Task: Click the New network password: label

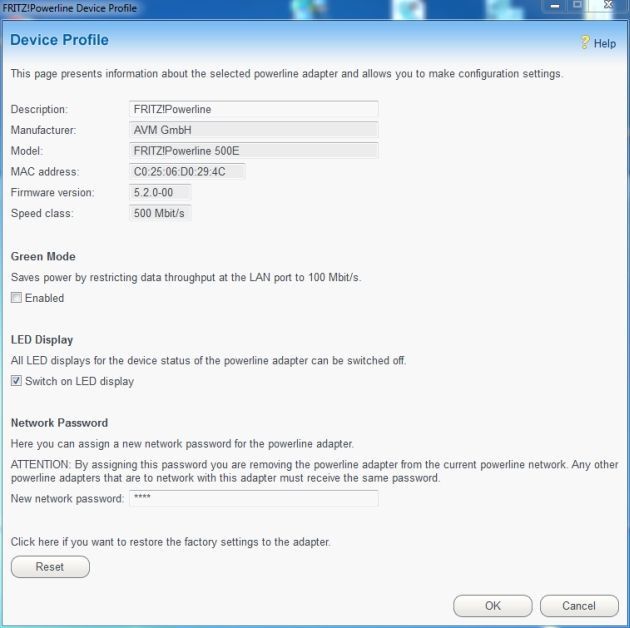Action: (68, 499)
